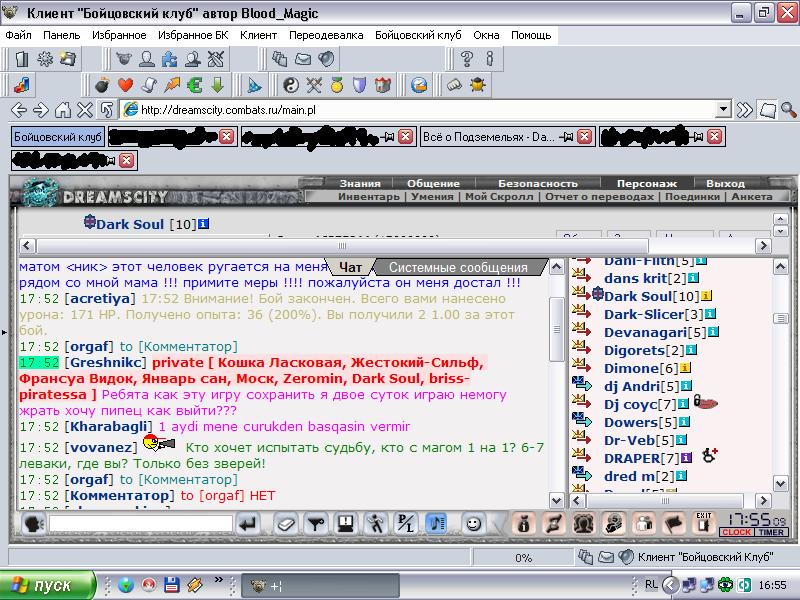This screenshot has height=600, width=800.
Task: Click the green euro sign icon
Action: point(195,85)
